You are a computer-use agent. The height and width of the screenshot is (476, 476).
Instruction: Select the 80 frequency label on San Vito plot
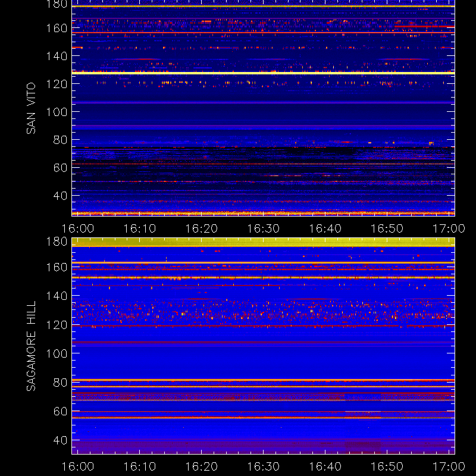61,140
